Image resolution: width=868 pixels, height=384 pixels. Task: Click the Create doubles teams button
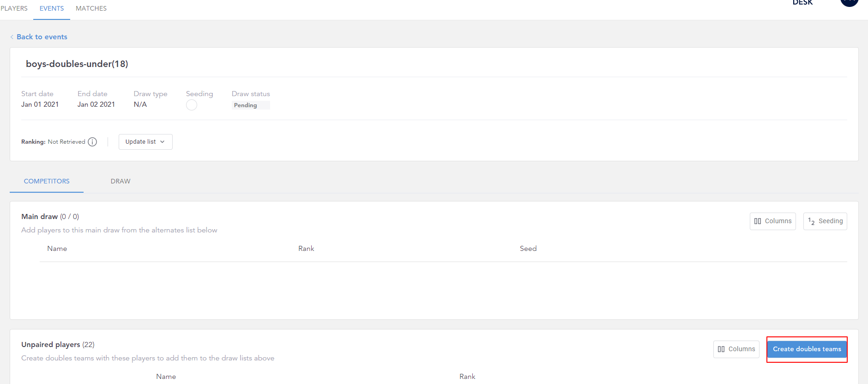(807, 349)
